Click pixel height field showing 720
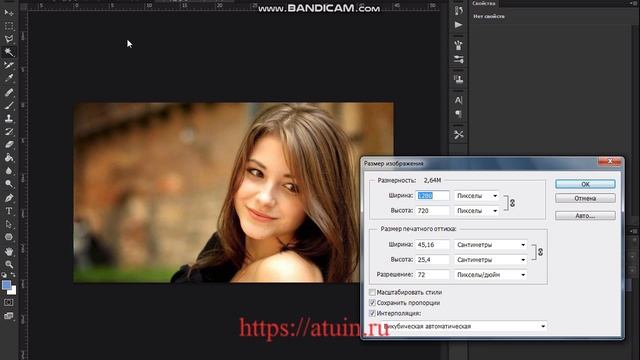Viewport: 640px width, 360px height. coord(433,211)
